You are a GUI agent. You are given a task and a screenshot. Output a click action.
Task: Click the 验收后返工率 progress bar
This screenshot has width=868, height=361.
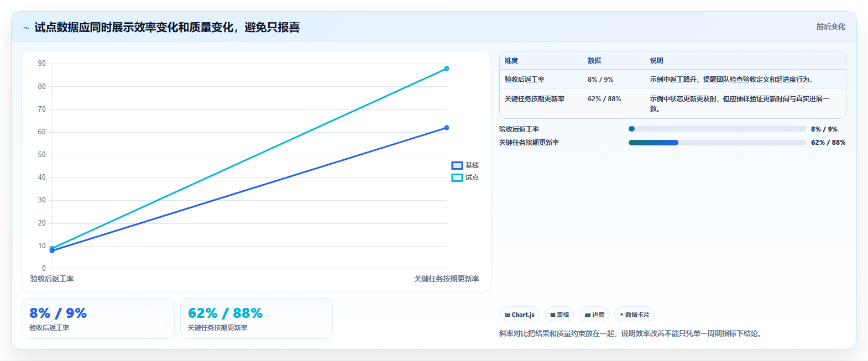[718, 129]
